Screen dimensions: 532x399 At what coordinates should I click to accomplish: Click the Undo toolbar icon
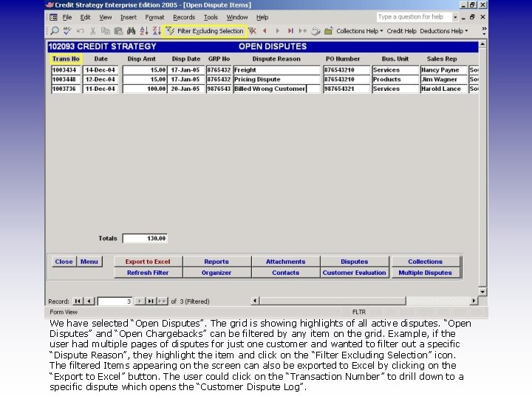pos(81,31)
